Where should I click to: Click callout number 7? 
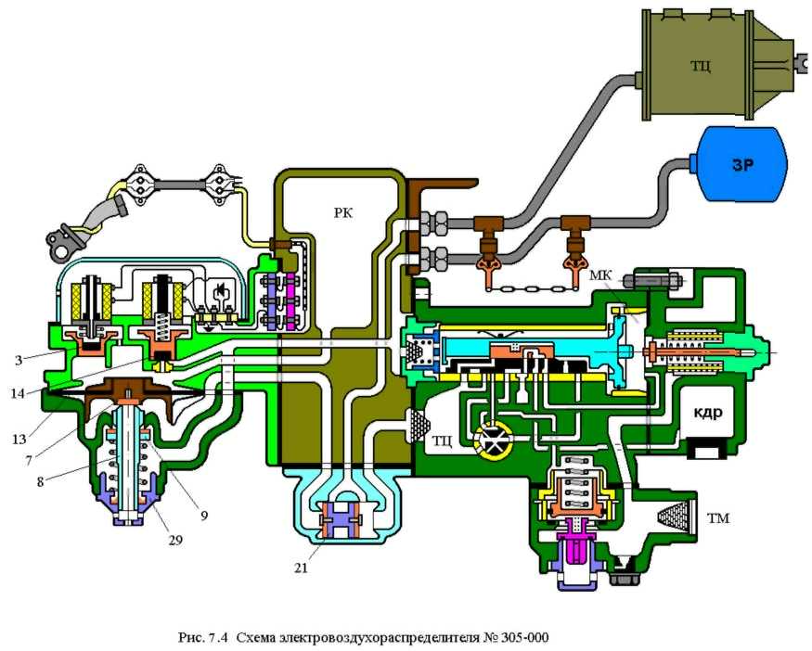coord(29,460)
